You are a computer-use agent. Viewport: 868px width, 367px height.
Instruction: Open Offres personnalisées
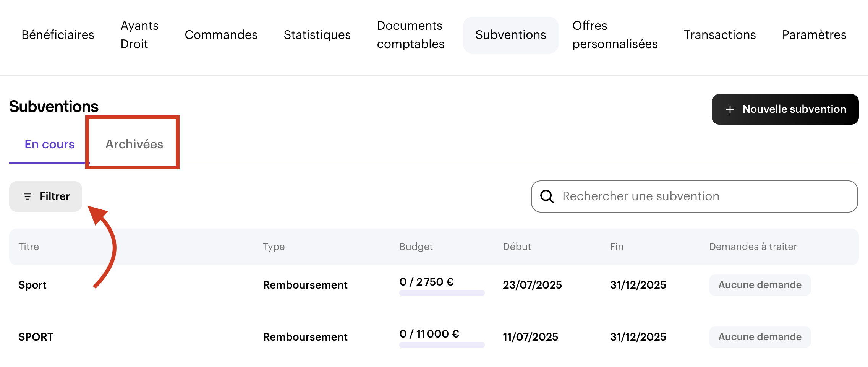[615, 35]
